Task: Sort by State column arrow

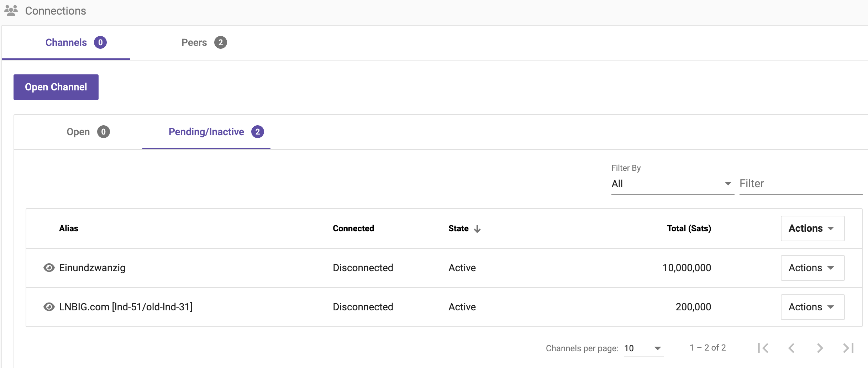Action: click(x=477, y=229)
